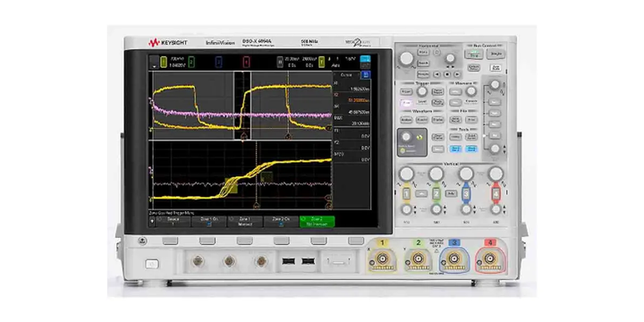The image size is (644, 322).
Task: Open the Zone 1 Intersect softkey options
Action: click(x=245, y=222)
